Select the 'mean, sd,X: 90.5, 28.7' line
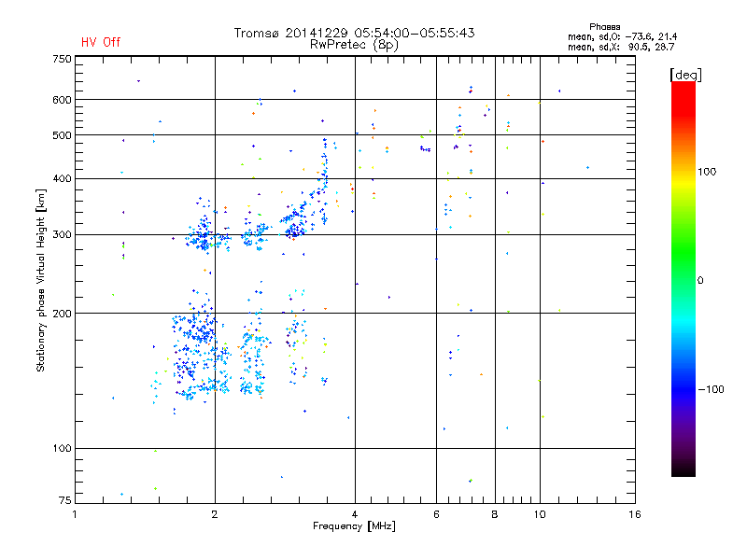 (621, 47)
